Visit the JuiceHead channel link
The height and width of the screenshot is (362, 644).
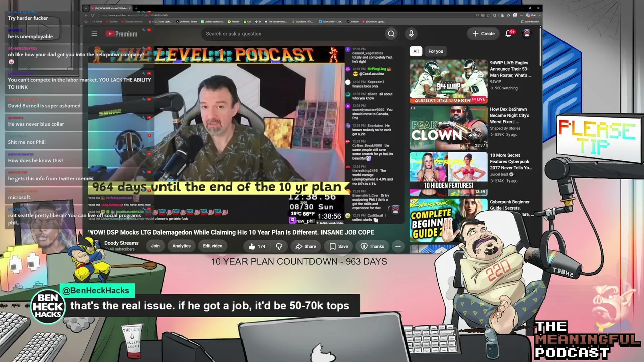(501, 174)
